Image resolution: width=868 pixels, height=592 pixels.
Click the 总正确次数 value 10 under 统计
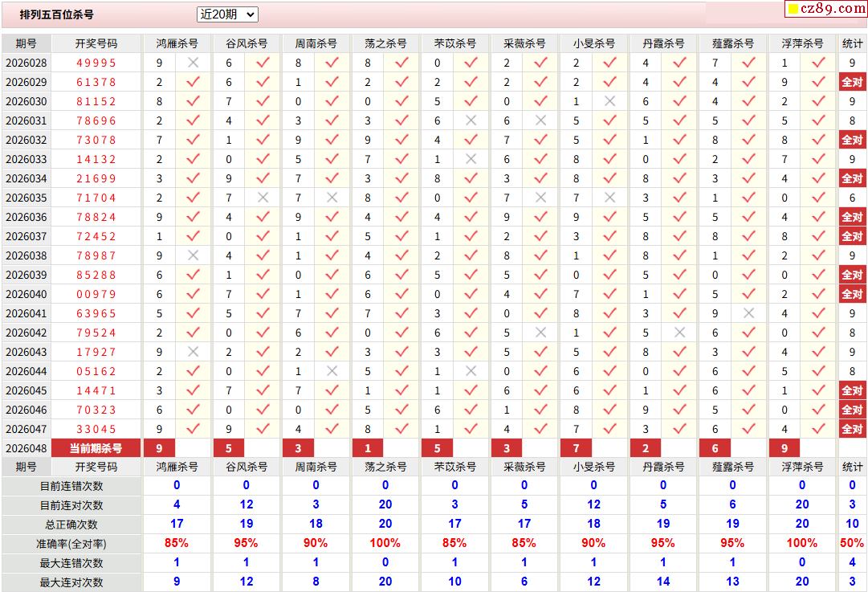852,524
